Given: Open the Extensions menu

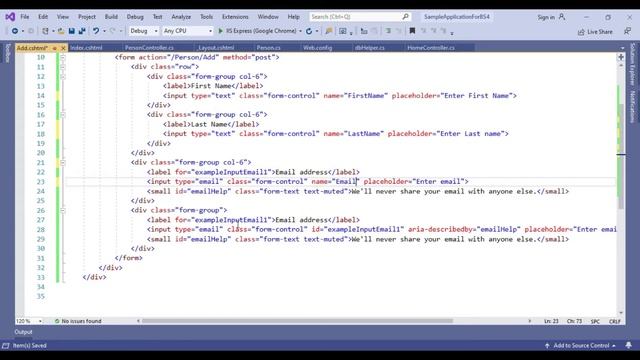Looking at the screenshot, I should tap(235, 17).
